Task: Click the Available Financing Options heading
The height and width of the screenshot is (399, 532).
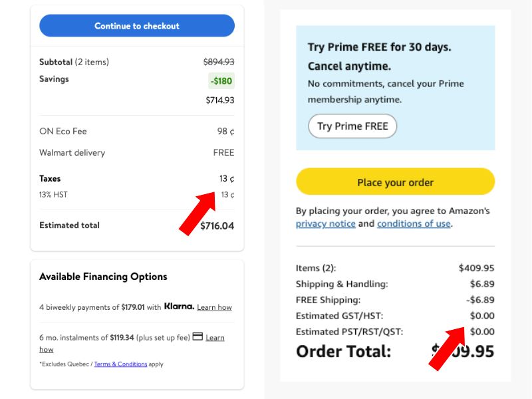Action: (103, 277)
